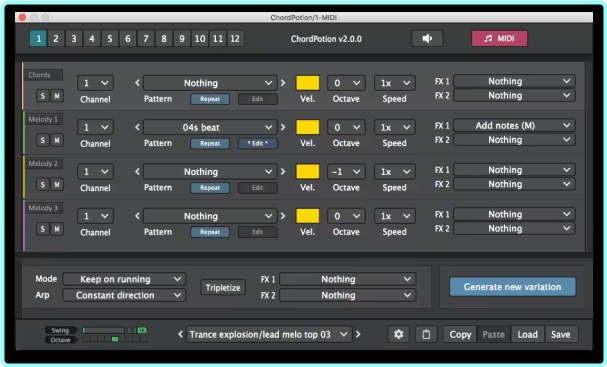Switch to slot tab 10

click(x=200, y=38)
